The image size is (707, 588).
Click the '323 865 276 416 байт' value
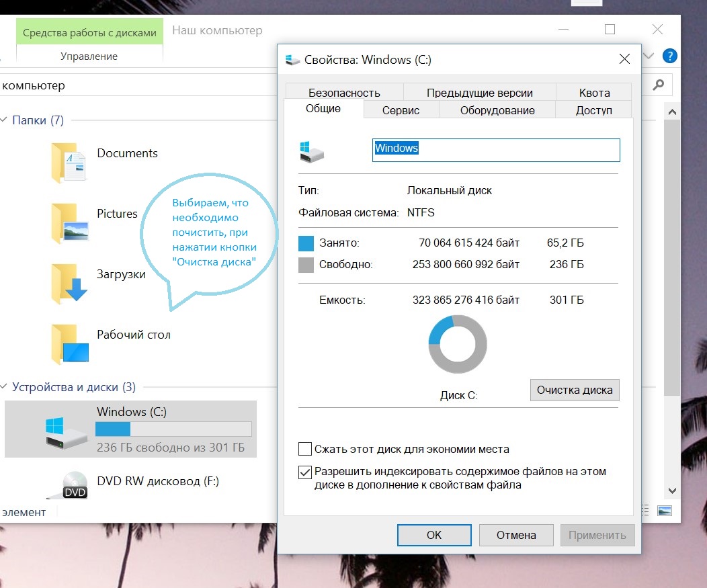pyautogui.click(x=466, y=300)
